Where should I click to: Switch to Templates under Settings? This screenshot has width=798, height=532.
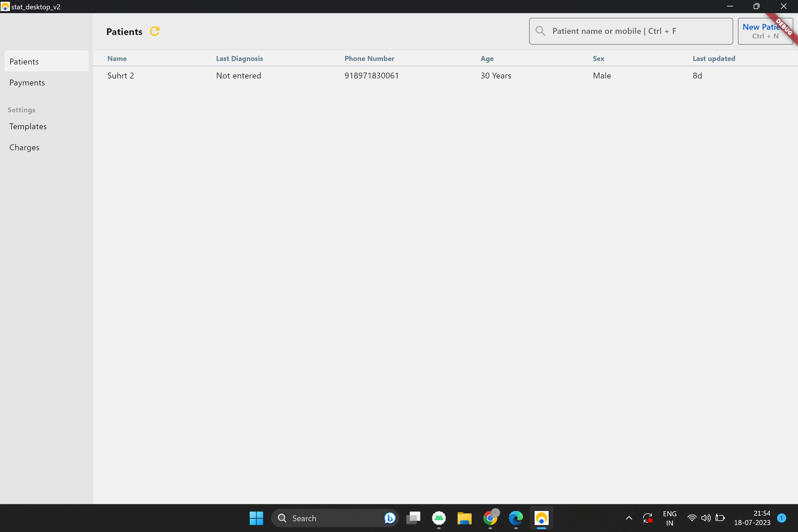[28, 126]
